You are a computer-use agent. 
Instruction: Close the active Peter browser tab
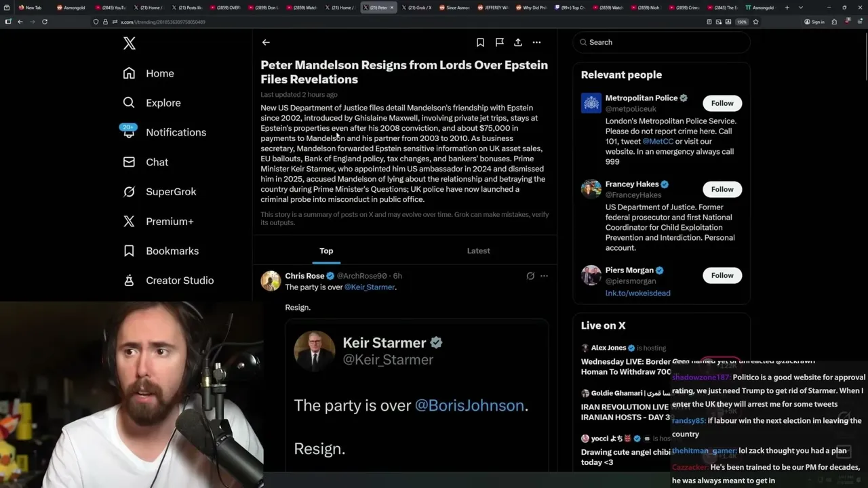pos(391,7)
